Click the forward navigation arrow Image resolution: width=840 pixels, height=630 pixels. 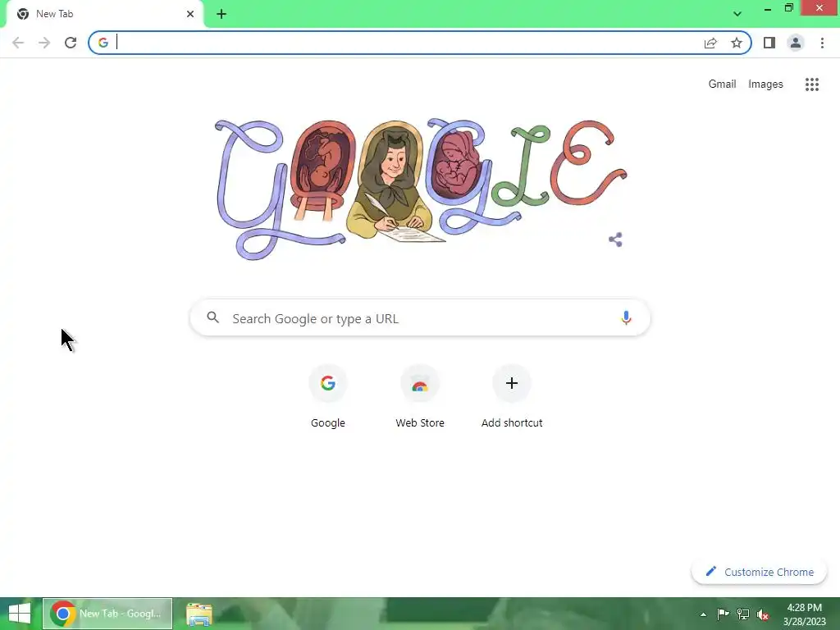[44, 43]
